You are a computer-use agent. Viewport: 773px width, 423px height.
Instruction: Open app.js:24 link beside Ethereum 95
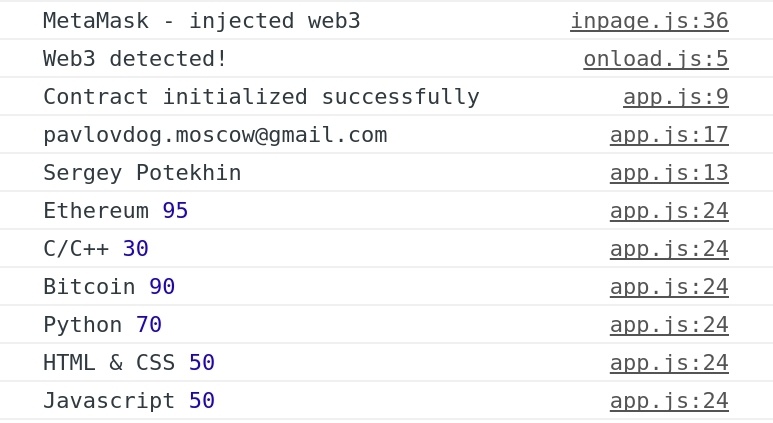[x=669, y=211]
